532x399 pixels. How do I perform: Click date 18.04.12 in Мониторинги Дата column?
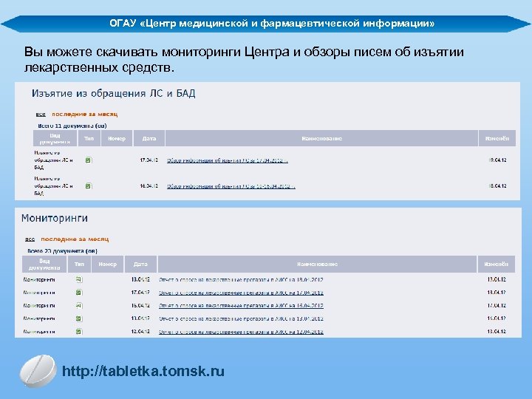tap(140, 279)
